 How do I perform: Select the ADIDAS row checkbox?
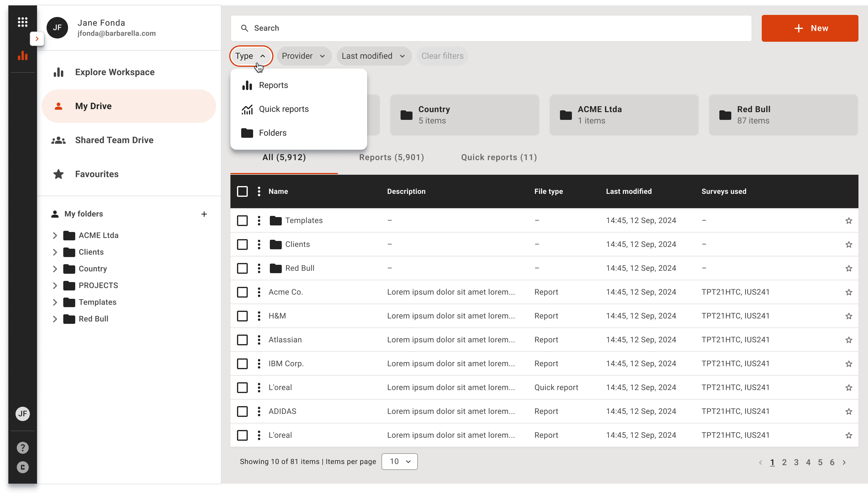(x=242, y=412)
